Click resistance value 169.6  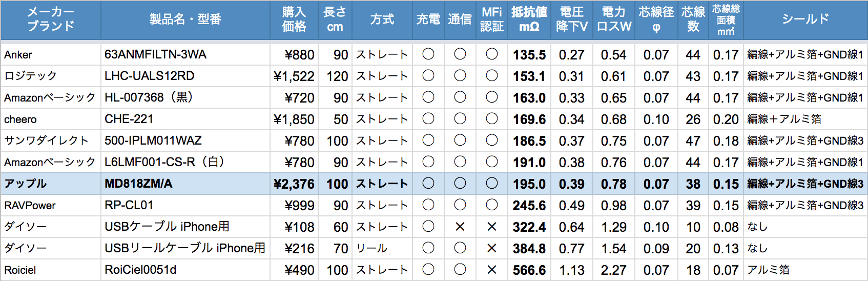529,119
